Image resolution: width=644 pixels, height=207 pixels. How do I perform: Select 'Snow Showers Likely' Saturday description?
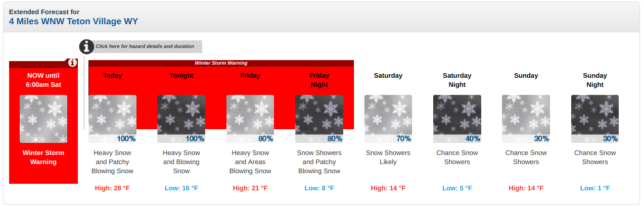point(388,158)
